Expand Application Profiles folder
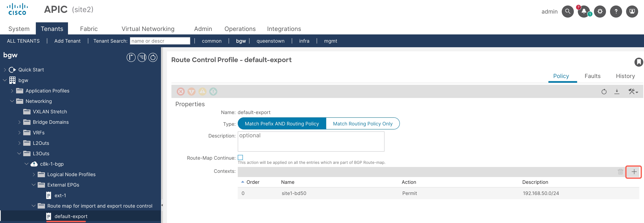The height and width of the screenshot is (223, 644). click(x=12, y=91)
